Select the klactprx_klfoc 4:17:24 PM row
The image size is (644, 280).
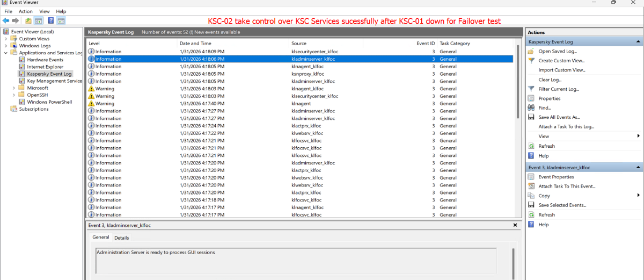[x=300, y=126]
